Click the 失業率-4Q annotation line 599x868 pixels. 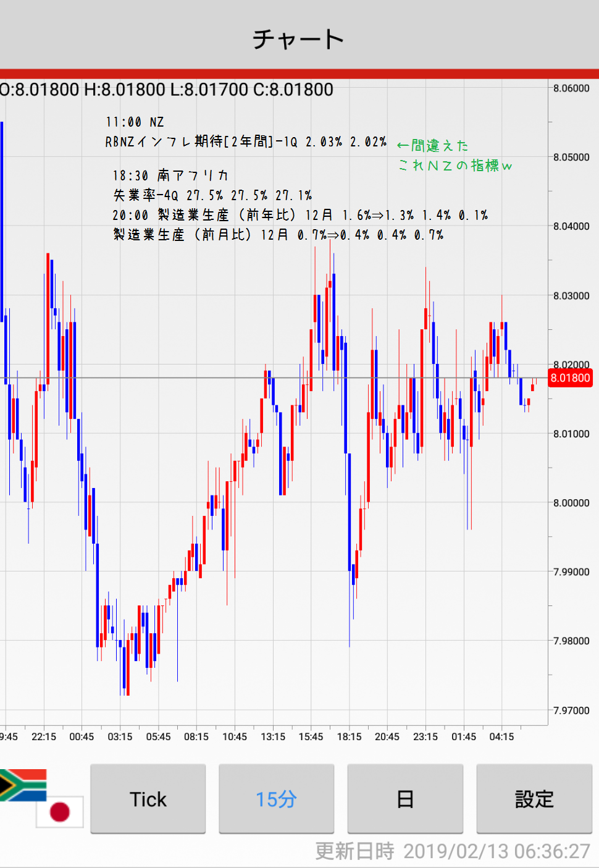pyautogui.click(x=212, y=195)
